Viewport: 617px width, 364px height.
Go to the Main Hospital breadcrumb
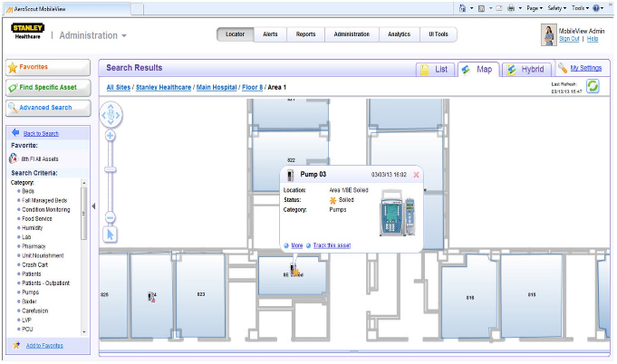[217, 87]
